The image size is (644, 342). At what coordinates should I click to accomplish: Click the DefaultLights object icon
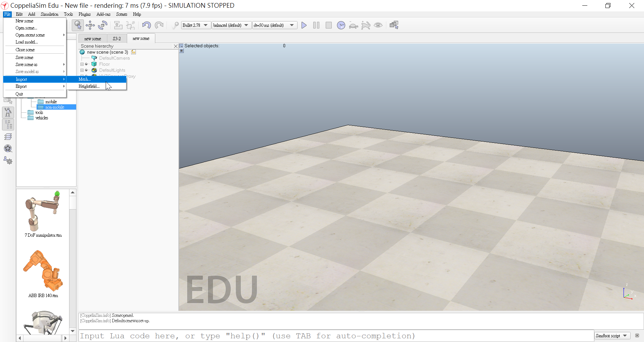tap(94, 70)
